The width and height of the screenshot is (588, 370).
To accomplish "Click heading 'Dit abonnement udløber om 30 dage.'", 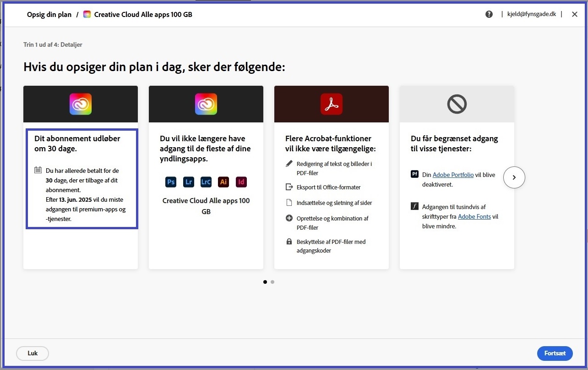I will [77, 144].
